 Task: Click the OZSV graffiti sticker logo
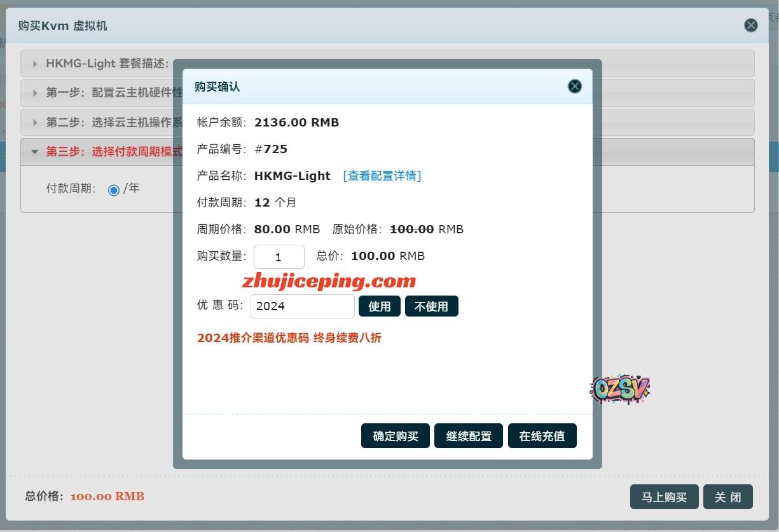pyautogui.click(x=619, y=389)
